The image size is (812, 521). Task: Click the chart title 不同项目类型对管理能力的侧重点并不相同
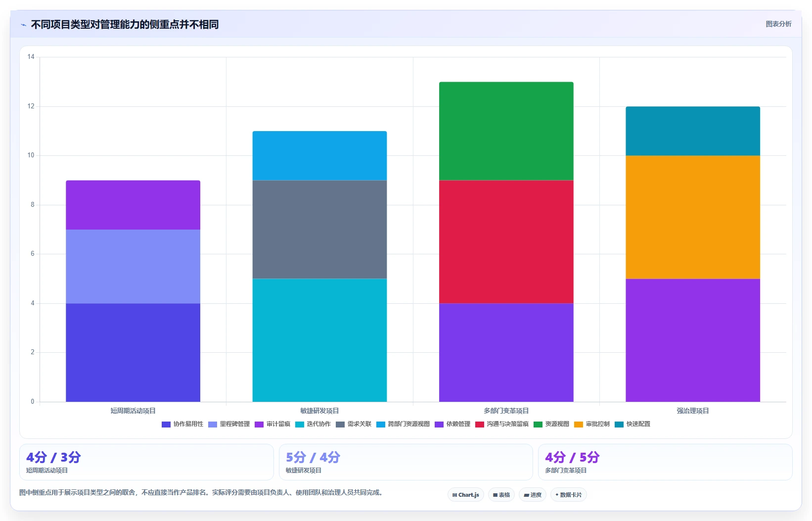(125, 25)
